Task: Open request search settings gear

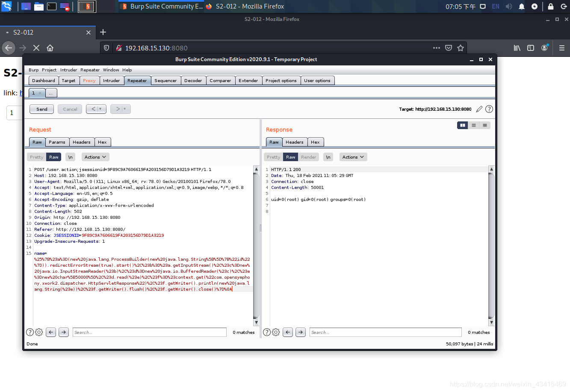Action: [x=39, y=332]
